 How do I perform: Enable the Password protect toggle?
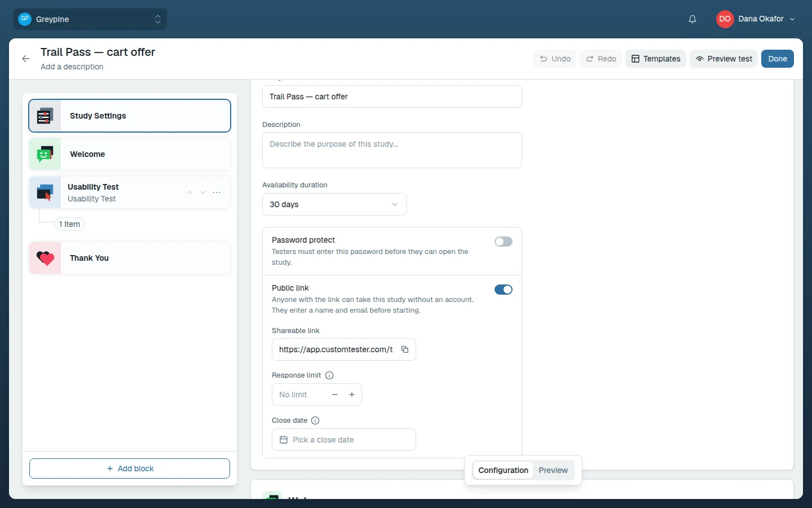pyautogui.click(x=504, y=242)
